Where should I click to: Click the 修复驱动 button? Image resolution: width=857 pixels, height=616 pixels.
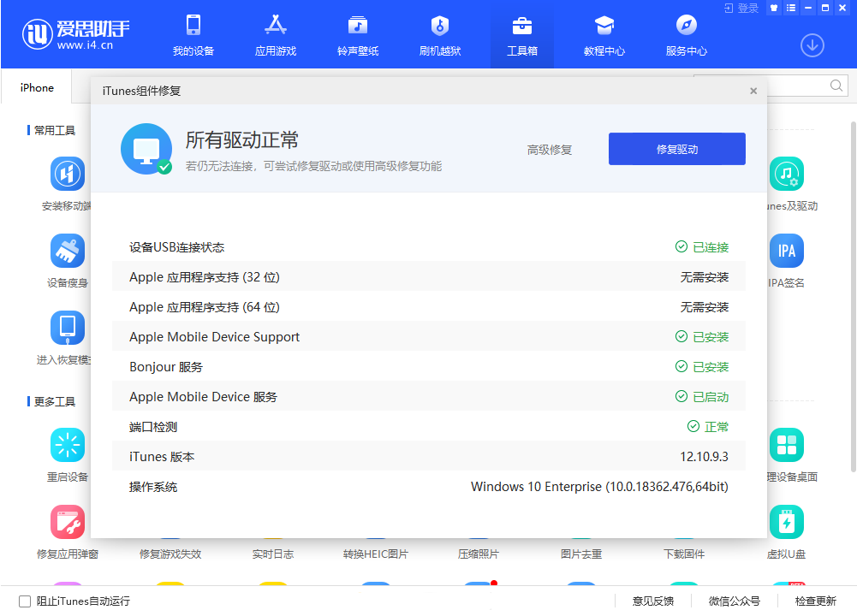pyautogui.click(x=676, y=148)
